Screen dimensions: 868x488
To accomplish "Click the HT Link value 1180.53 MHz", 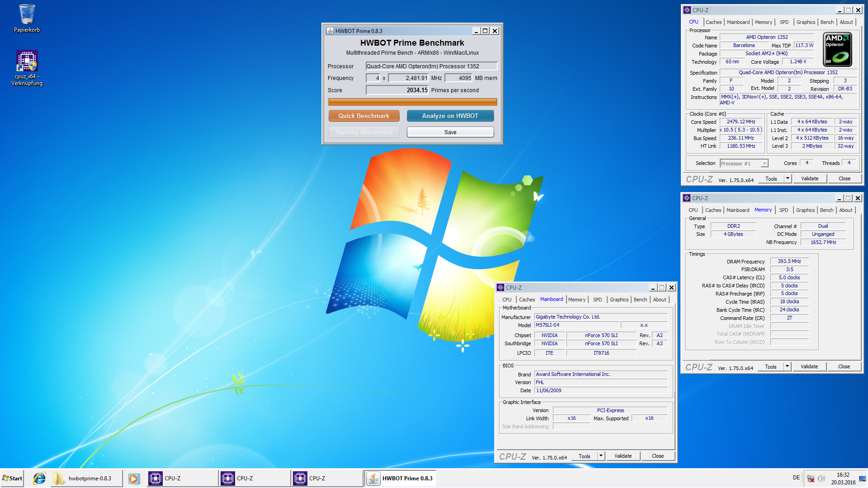I will 741,146.
